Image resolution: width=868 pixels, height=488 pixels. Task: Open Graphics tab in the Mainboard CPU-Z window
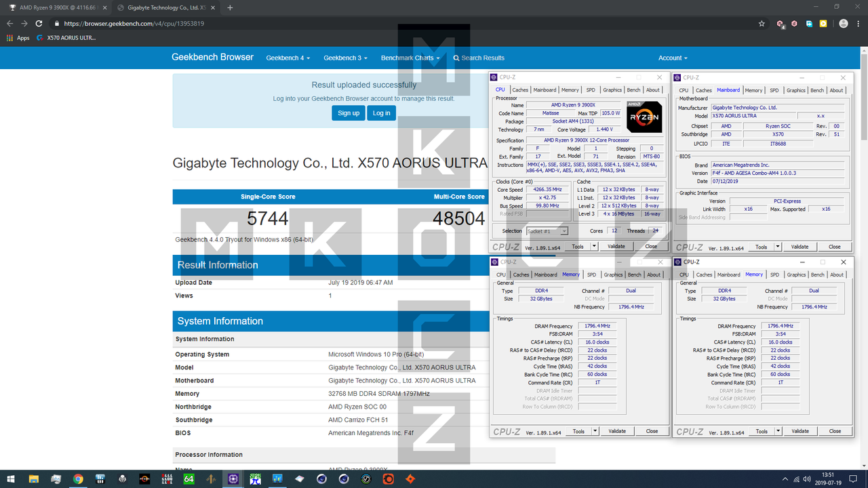click(x=796, y=90)
